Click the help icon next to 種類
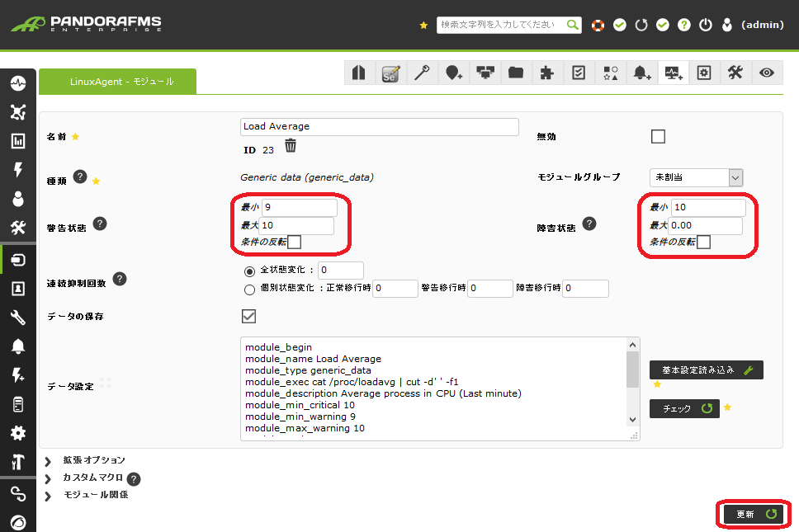This screenshot has height=532, width=799. [x=80, y=177]
